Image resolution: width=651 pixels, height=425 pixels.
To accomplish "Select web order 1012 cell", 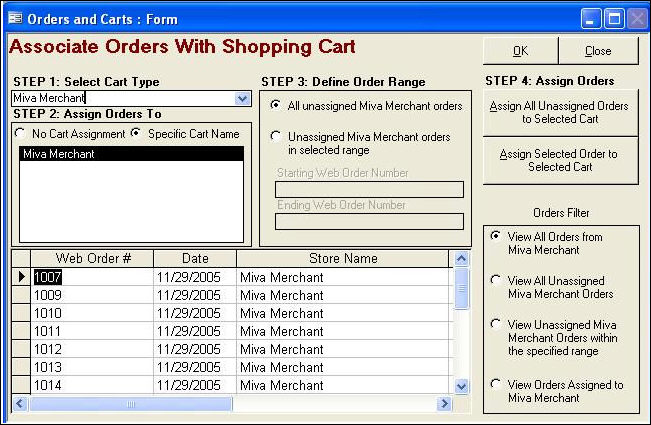I will click(x=92, y=349).
